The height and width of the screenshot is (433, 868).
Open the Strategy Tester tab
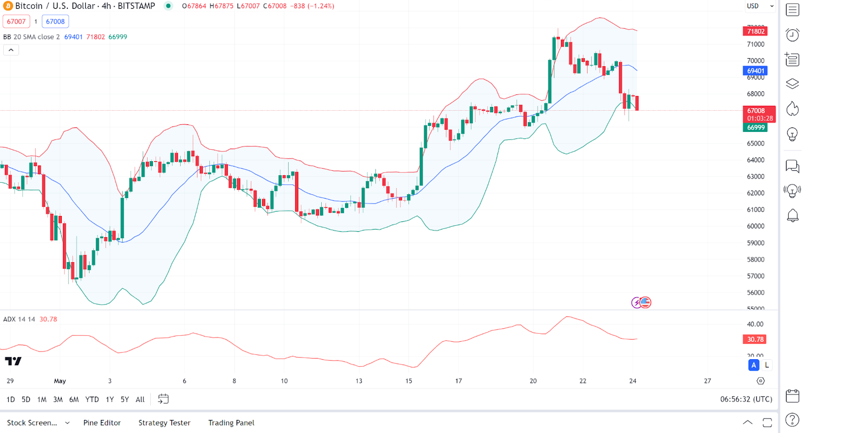164,423
